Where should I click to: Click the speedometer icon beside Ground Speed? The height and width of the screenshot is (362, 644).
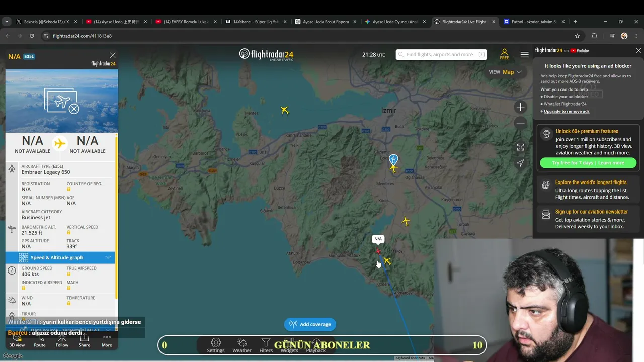(12, 271)
